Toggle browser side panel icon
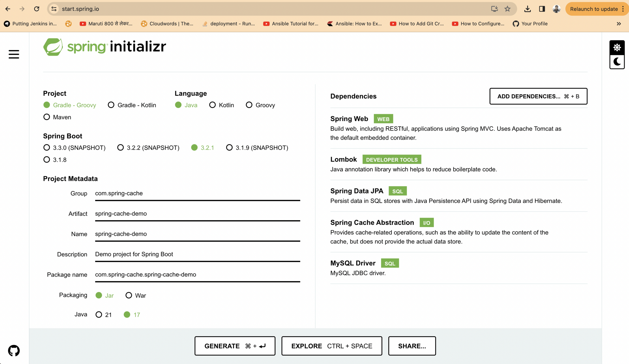629x364 pixels. (542, 9)
